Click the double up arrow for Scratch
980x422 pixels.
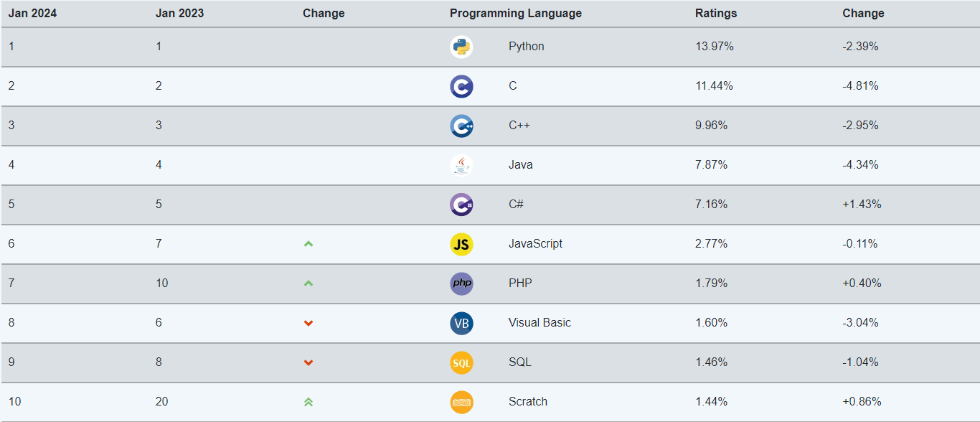tap(308, 402)
